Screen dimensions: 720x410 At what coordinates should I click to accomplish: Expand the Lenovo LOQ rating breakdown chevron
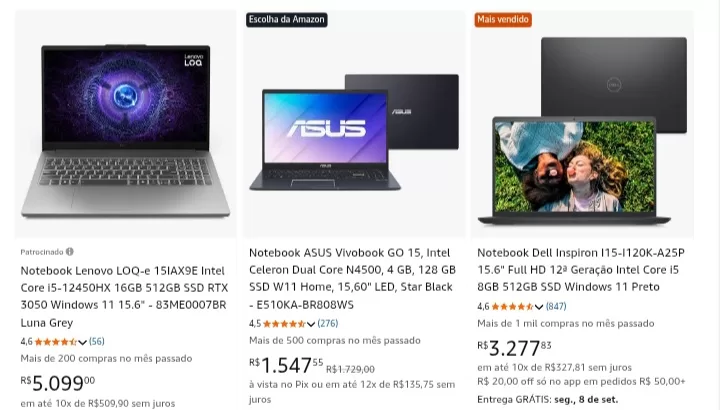(83, 342)
